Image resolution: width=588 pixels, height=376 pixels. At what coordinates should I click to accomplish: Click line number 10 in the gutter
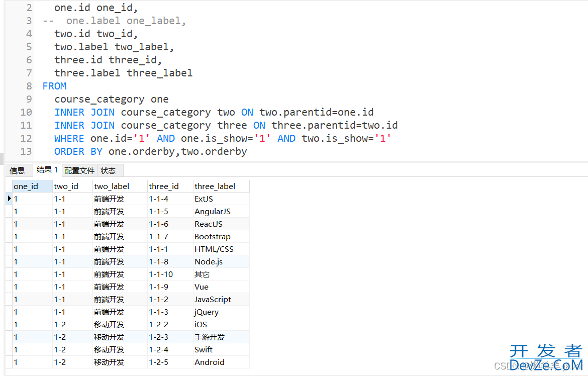click(26, 112)
